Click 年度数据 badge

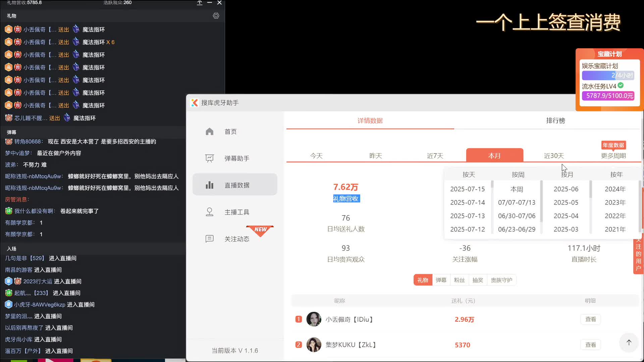pyautogui.click(x=613, y=145)
